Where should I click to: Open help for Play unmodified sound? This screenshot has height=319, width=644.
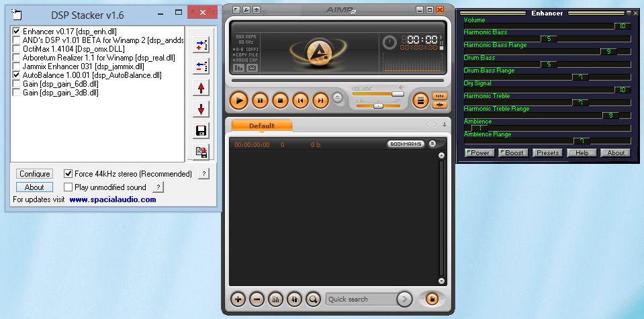158,187
